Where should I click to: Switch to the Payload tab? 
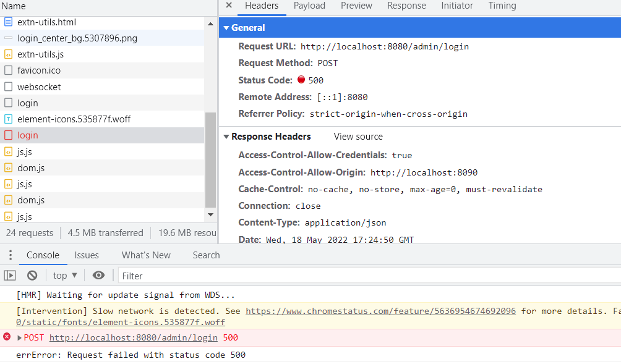coord(309,6)
